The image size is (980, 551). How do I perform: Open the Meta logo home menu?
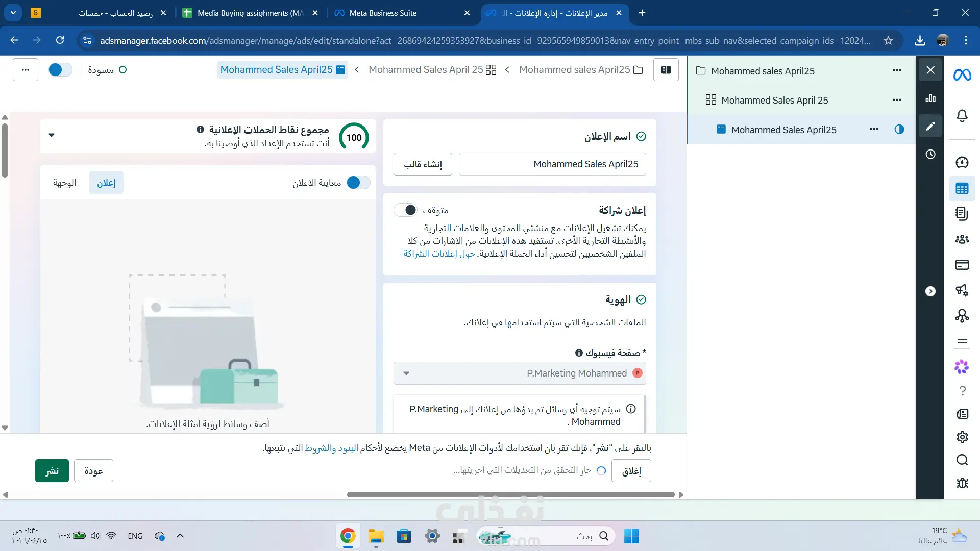coord(962,75)
